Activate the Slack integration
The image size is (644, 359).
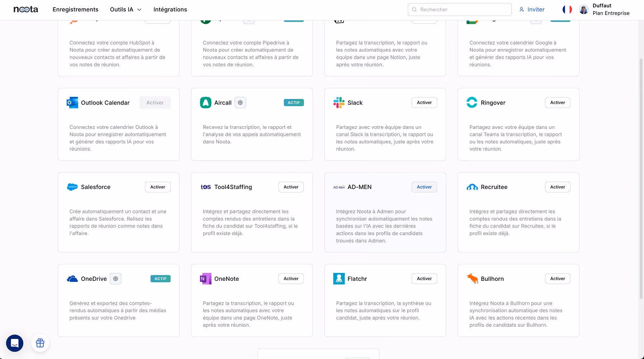424,103
